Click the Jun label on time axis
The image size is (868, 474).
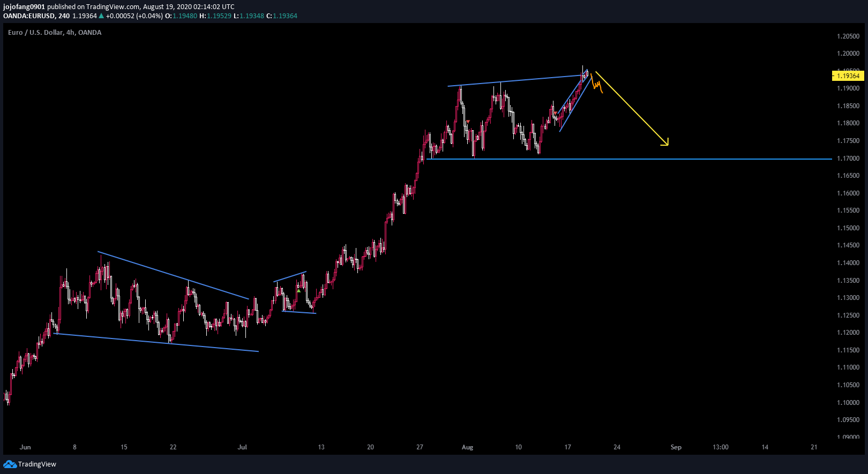click(x=25, y=447)
